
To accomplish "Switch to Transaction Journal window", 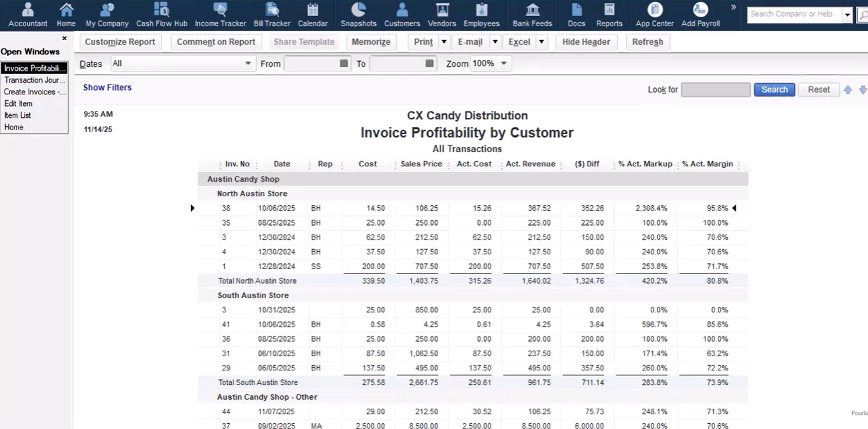I will (x=34, y=80).
